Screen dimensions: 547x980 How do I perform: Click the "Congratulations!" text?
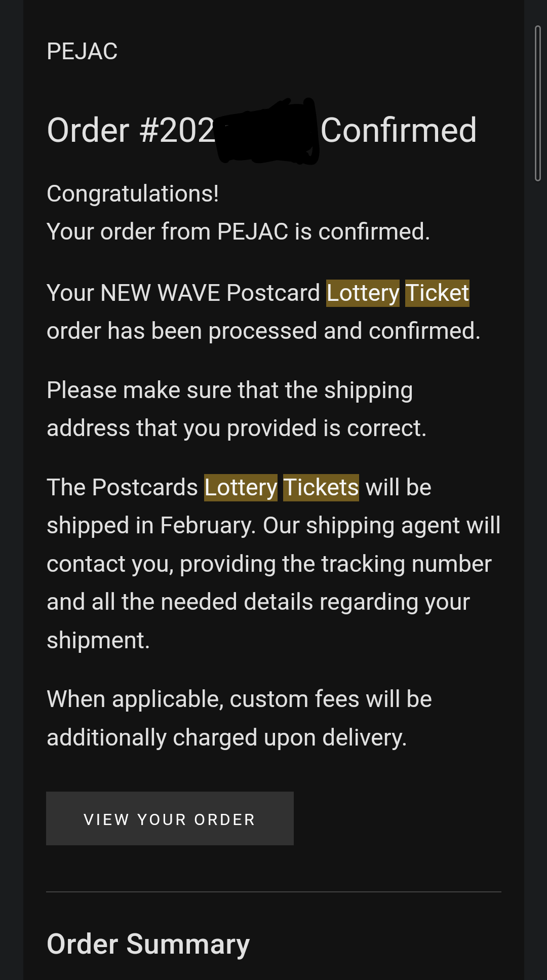pos(133,193)
